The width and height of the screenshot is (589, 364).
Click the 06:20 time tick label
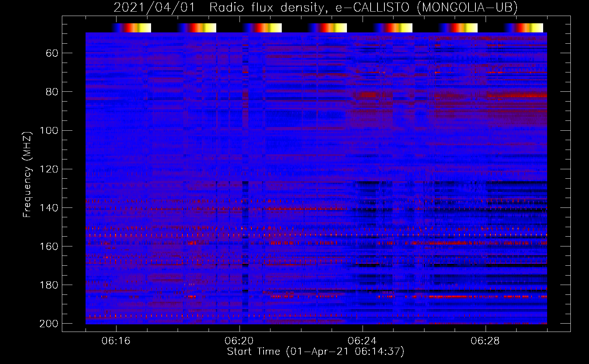click(239, 341)
